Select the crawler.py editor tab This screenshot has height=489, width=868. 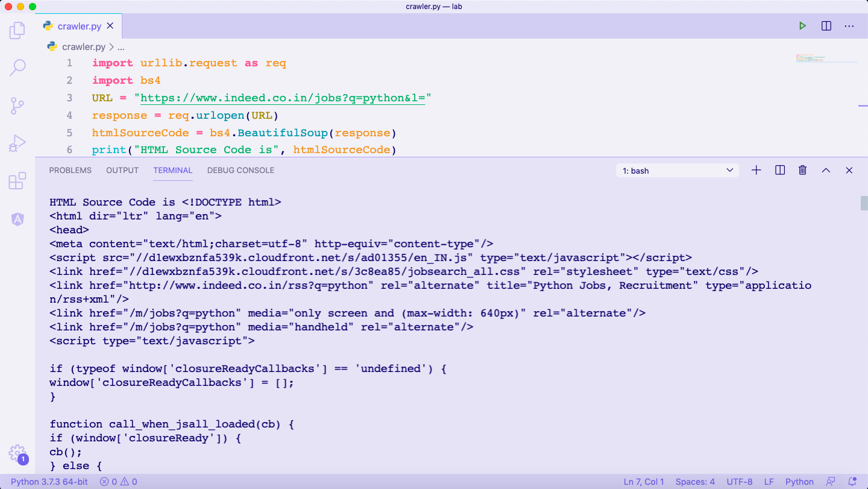click(79, 26)
